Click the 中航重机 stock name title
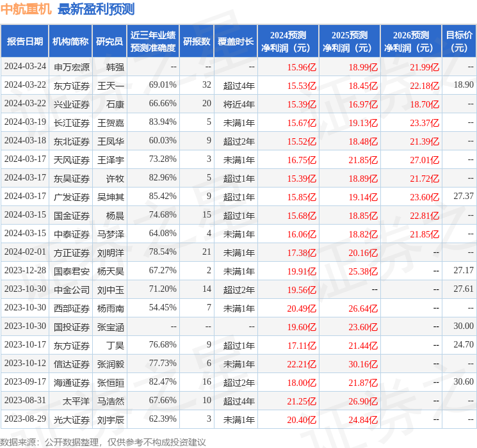The width and height of the screenshot is (477, 448). (x=26, y=9)
